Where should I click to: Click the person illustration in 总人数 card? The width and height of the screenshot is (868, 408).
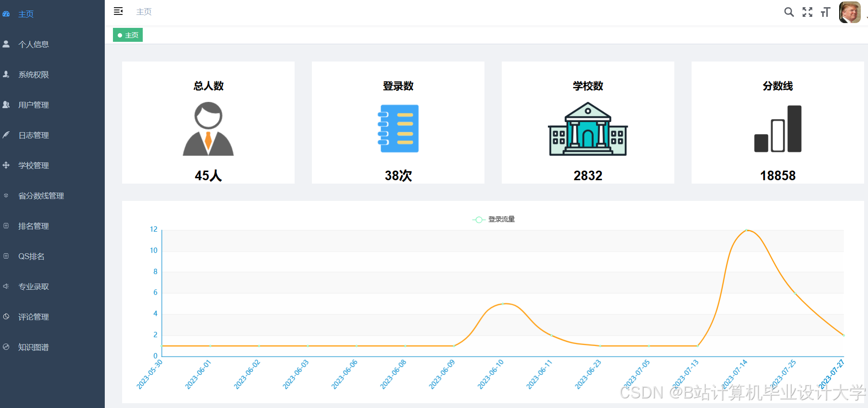pyautogui.click(x=208, y=129)
